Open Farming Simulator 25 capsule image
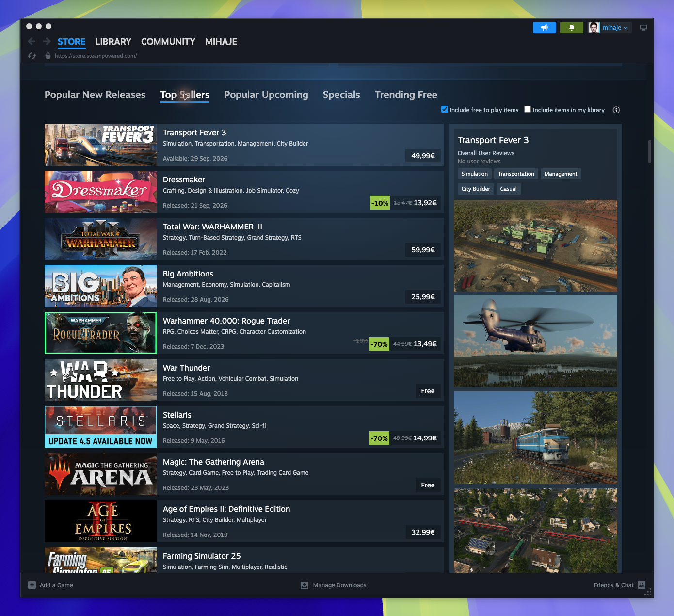 point(100,560)
